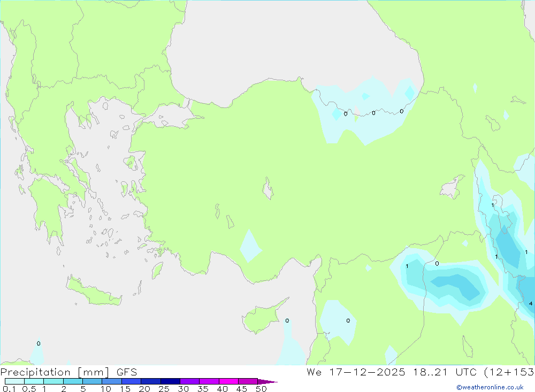The height and width of the screenshot is (392, 535).
Task: Click the '10' legend scale label
Action: (x=106, y=389)
